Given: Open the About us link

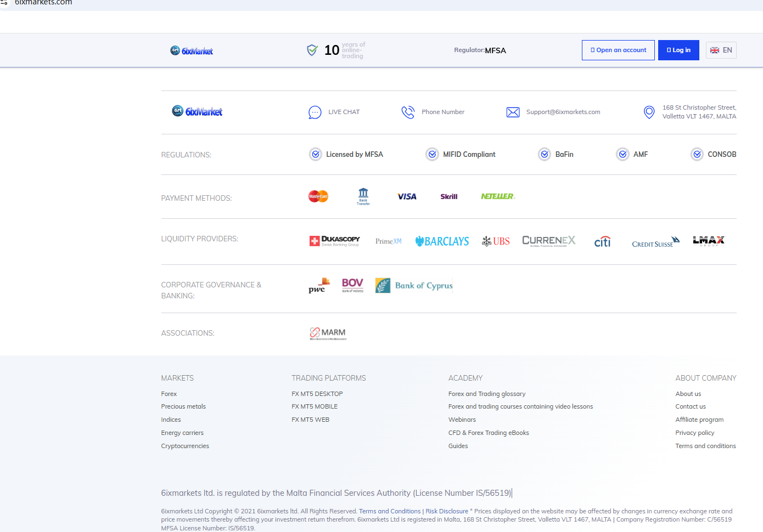Looking at the screenshot, I should pyautogui.click(x=688, y=394).
